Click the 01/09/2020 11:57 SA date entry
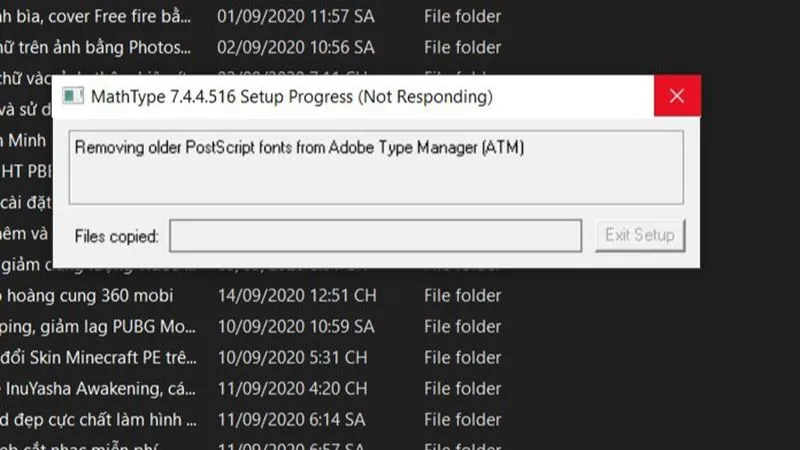 pos(296,17)
